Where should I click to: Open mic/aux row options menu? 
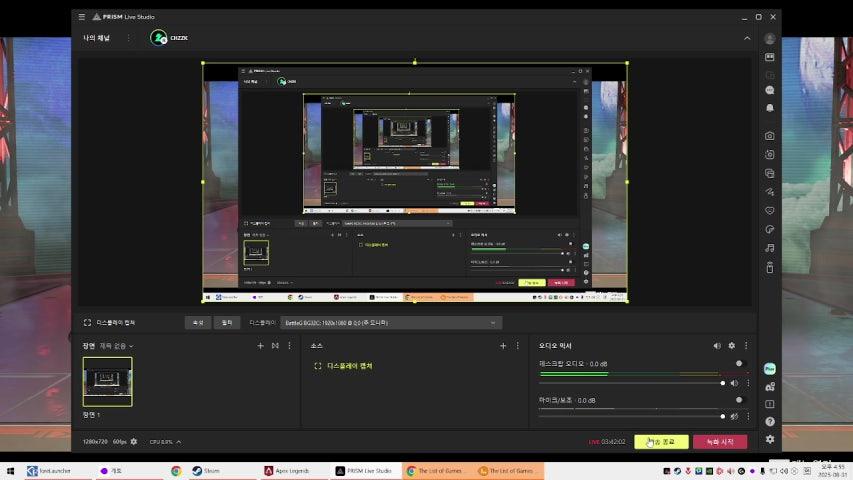tap(748, 416)
